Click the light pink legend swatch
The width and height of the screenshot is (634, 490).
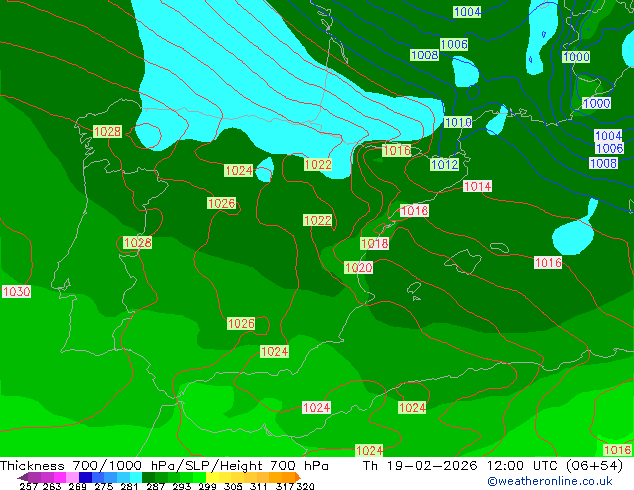pos(72,477)
